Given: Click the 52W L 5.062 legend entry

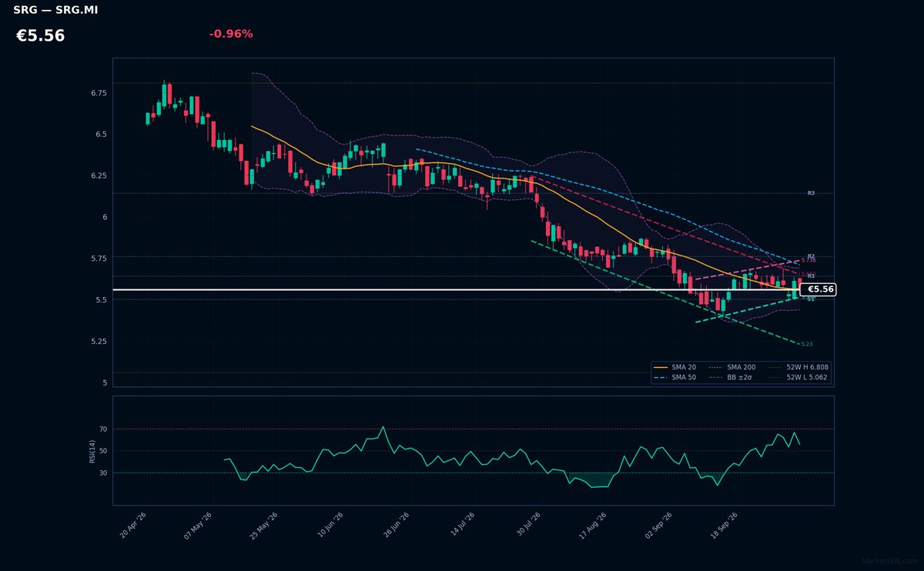Looking at the screenshot, I should point(798,378).
